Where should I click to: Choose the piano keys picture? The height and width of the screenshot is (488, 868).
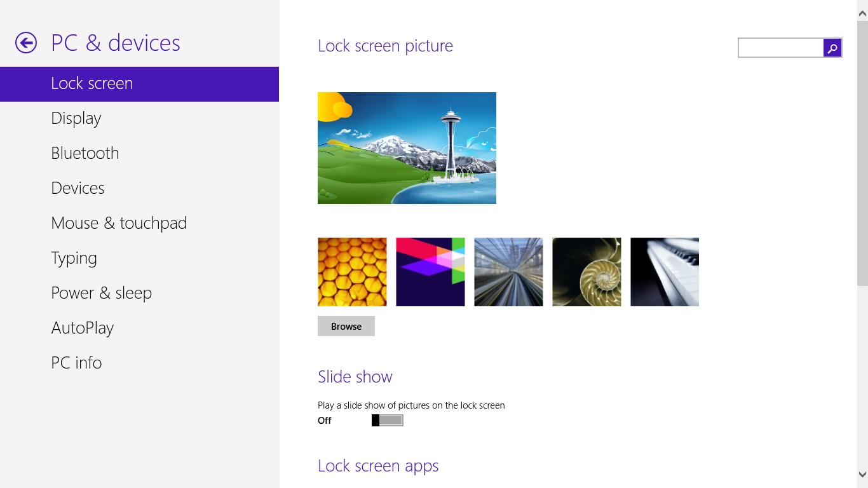point(665,272)
